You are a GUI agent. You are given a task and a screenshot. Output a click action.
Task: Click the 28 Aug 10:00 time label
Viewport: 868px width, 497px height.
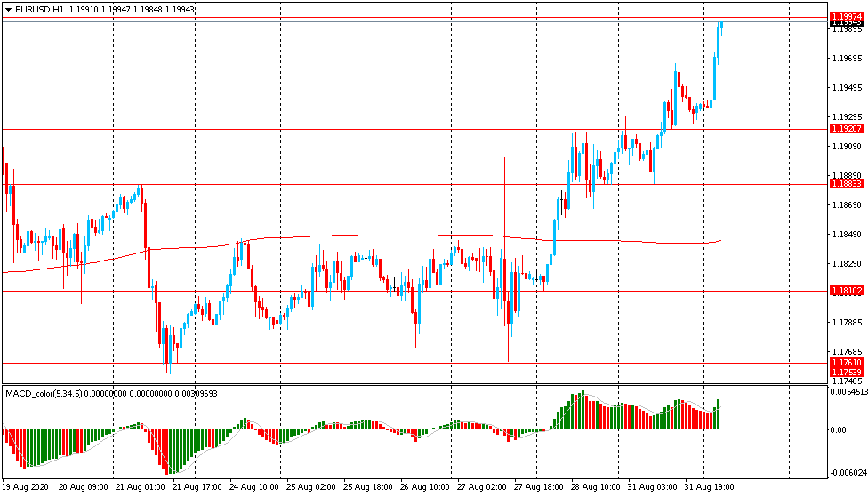pos(596,487)
